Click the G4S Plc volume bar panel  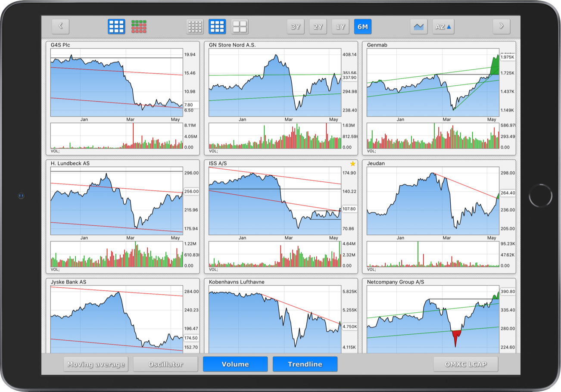(117, 136)
